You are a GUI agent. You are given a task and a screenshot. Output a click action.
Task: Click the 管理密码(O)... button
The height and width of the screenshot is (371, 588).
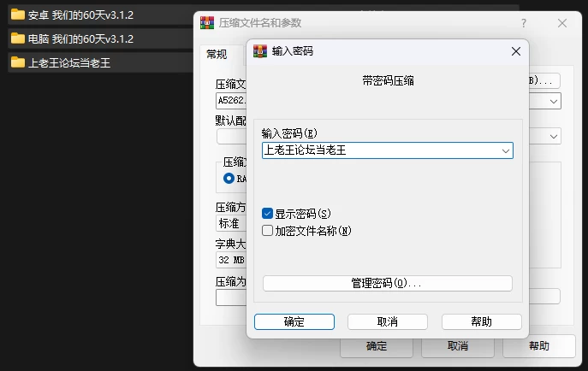388,284
